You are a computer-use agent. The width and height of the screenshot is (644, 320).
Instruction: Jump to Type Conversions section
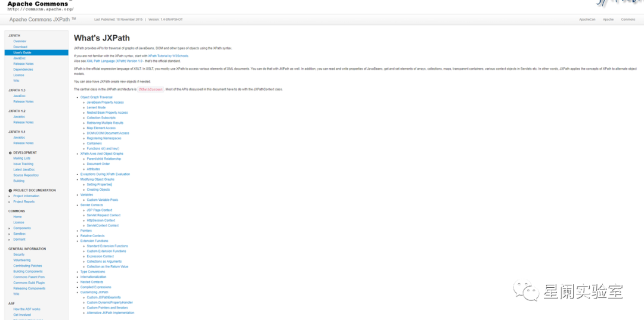coord(92,272)
